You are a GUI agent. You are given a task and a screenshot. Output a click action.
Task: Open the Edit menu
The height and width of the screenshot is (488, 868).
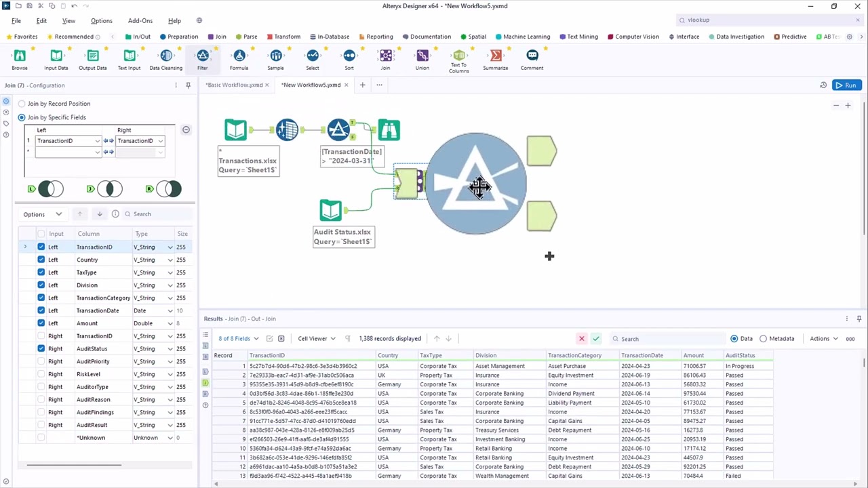point(41,20)
